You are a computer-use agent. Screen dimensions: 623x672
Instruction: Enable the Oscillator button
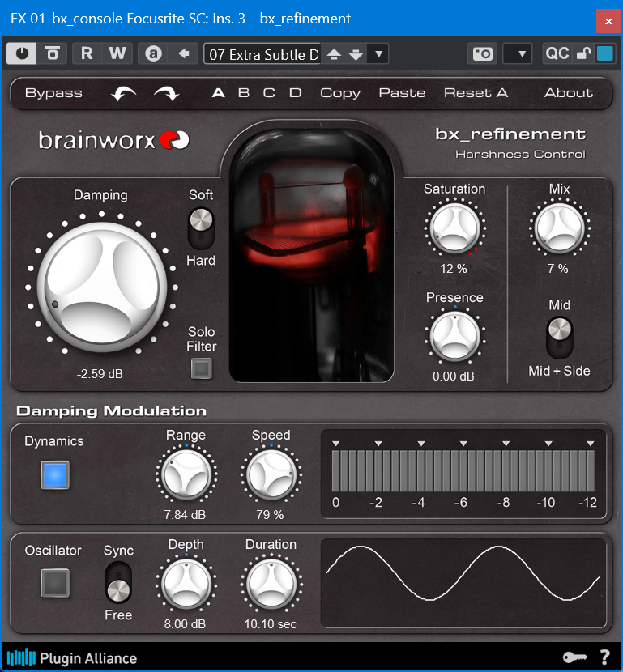55,583
